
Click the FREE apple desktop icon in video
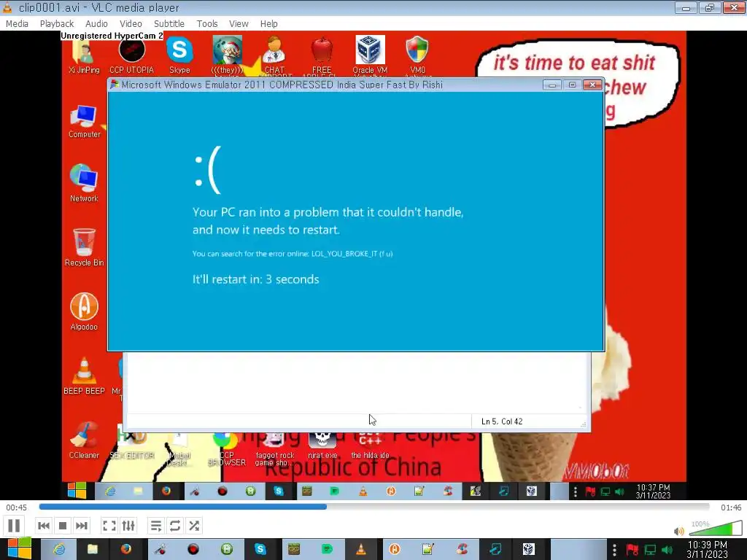(322, 55)
